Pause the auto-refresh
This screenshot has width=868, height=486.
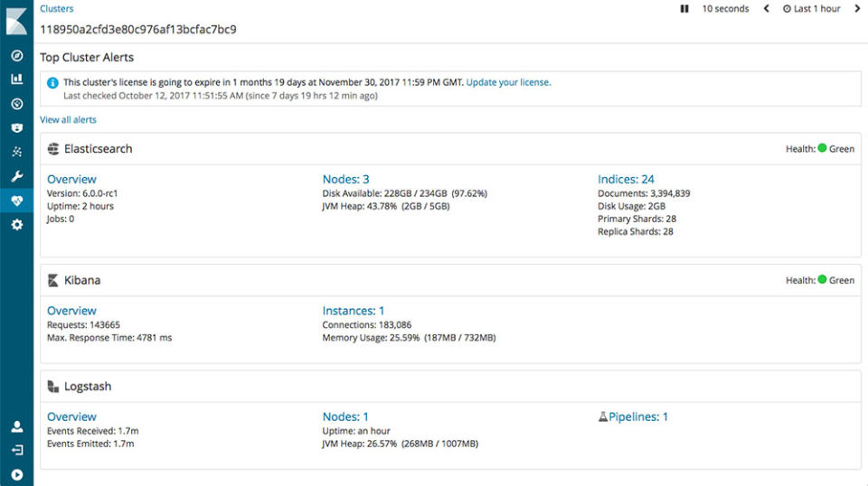pyautogui.click(x=684, y=9)
